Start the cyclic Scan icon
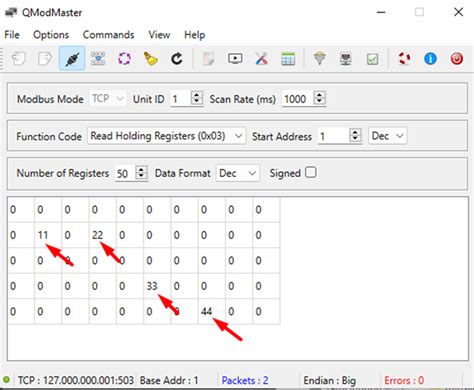The height and width of the screenshot is (390, 474). pos(124,59)
